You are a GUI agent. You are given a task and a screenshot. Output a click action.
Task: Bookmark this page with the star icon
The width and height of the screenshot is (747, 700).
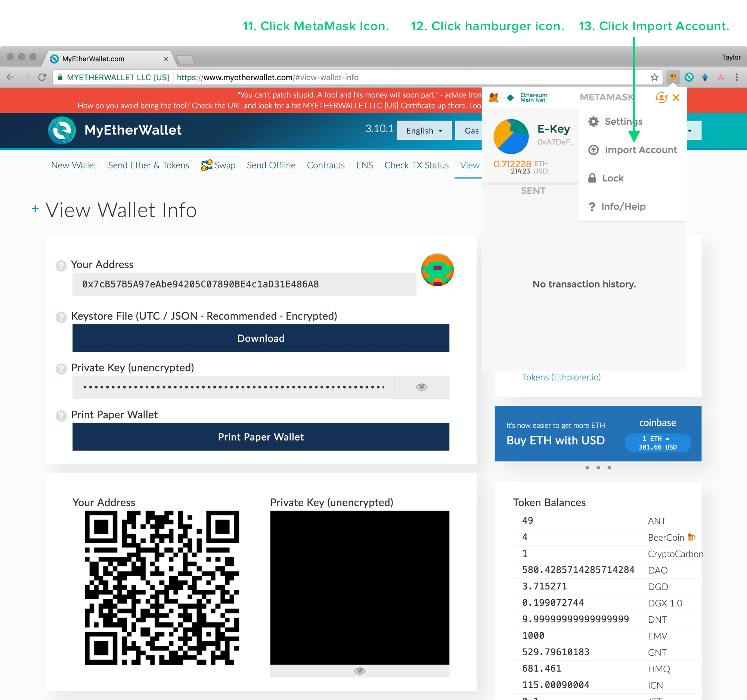click(x=655, y=77)
